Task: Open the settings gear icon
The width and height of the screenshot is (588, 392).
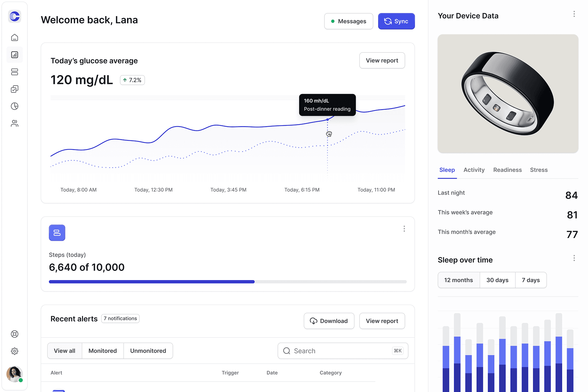Action: click(14, 351)
